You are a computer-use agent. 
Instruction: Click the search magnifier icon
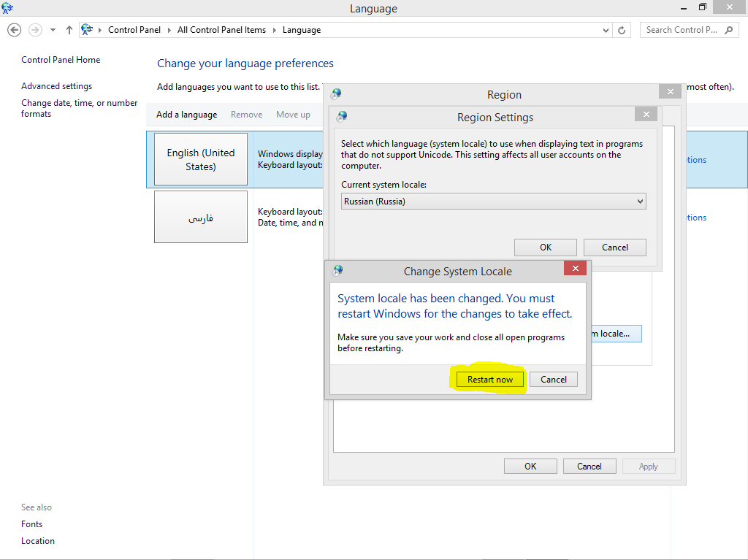click(728, 30)
